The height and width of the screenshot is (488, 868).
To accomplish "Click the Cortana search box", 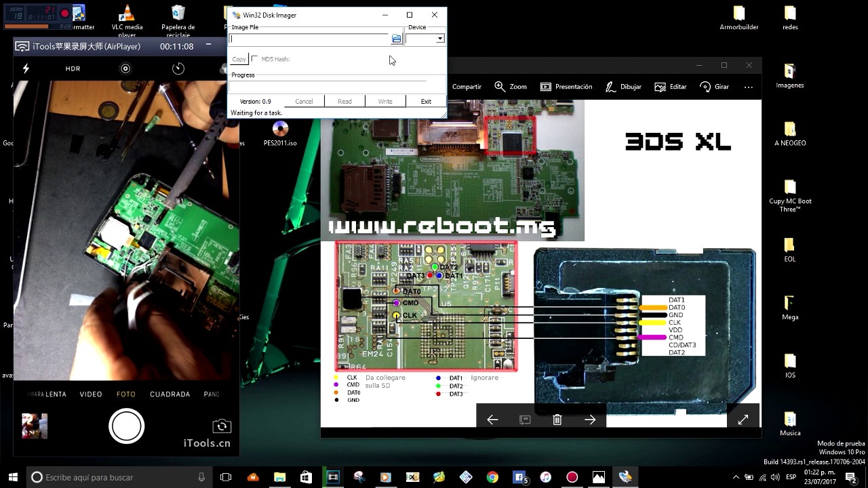I will (119, 477).
